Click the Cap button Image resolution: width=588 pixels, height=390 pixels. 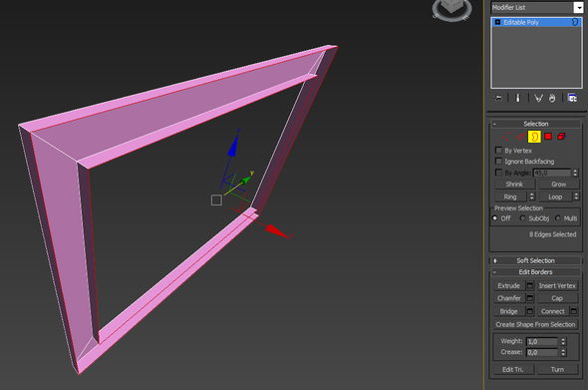[557, 298]
